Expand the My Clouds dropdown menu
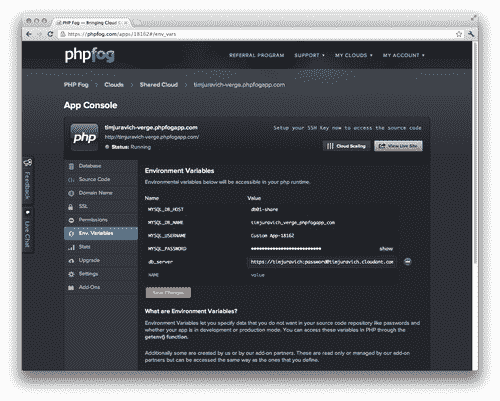Image resolution: width=500 pixels, height=401 pixels. pyautogui.click(x=354, y=55)
